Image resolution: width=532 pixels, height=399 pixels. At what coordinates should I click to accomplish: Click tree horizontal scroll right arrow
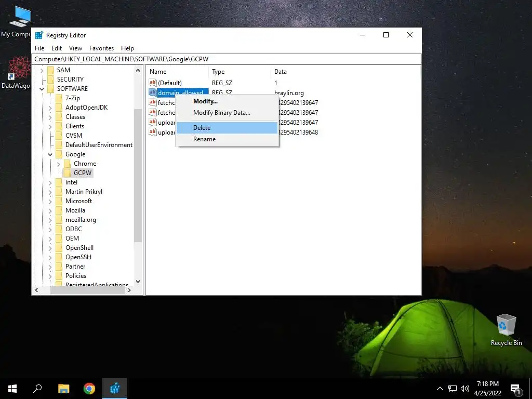129,290
